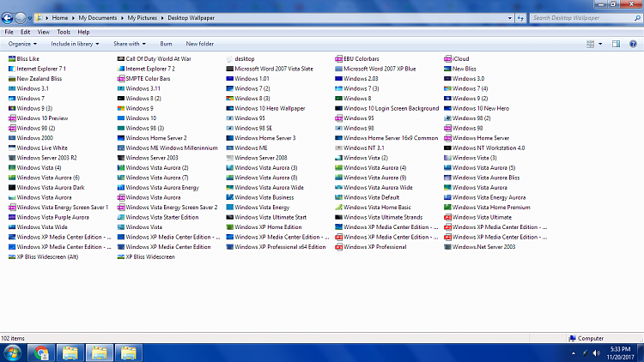Select the Bliss Like file icon
Screen dimensions: 644x362
pyautogui.click(x=12, y=59)
